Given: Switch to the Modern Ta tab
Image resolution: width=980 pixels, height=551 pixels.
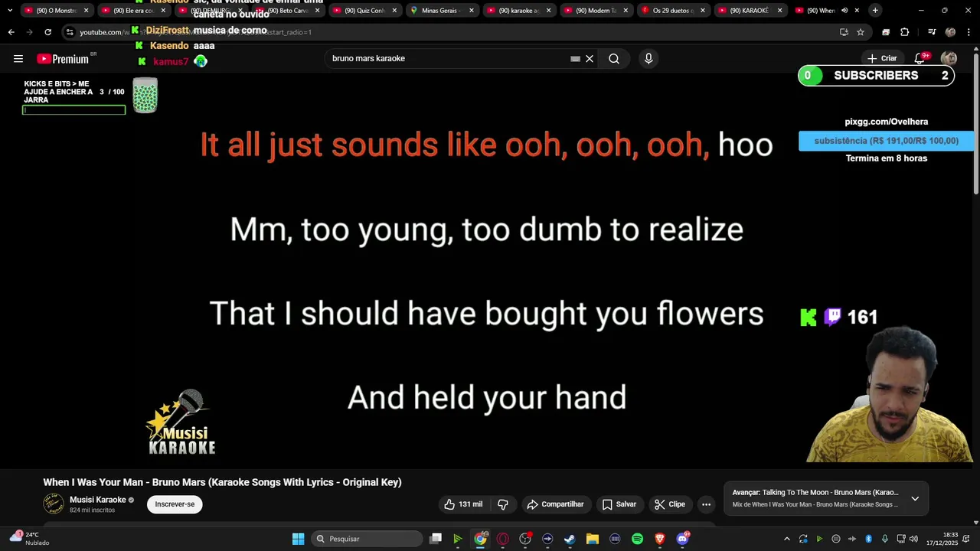Looking at the screenshot, I should click(595, 11).
